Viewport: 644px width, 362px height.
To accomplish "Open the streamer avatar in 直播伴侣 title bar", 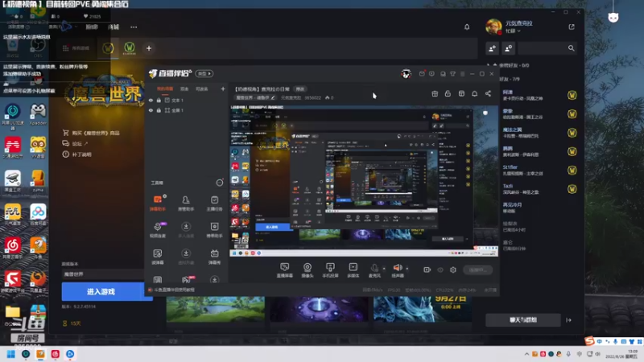I will click(407, 74).
